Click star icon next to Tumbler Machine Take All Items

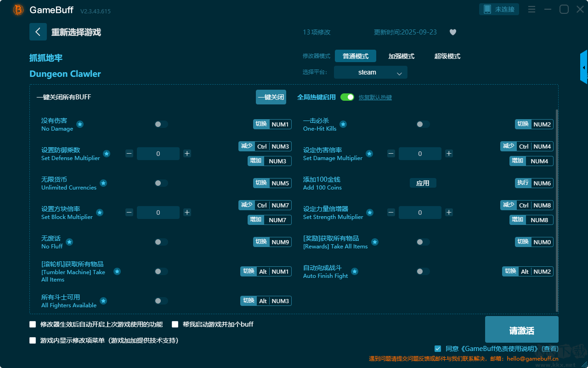[117, 271]
